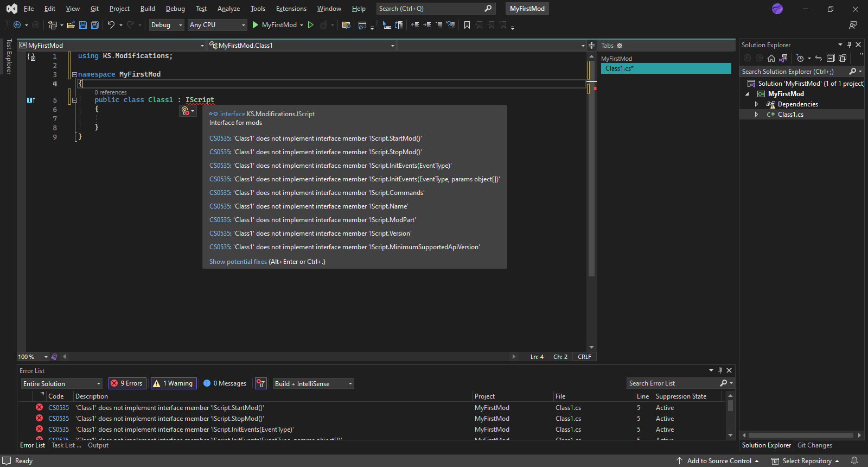The height and width of the screenshot is (467, 868).
Task: Open the Debug configuration dropdown
Action: click(x=167, y=25)
